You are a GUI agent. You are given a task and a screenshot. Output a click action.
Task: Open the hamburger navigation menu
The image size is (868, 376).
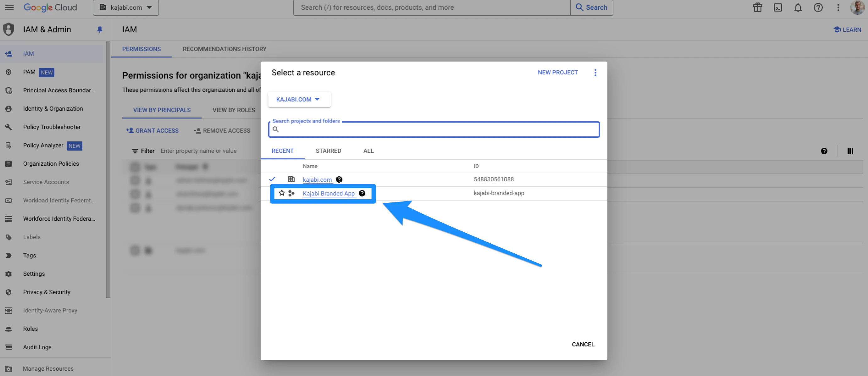click(9, 8)
